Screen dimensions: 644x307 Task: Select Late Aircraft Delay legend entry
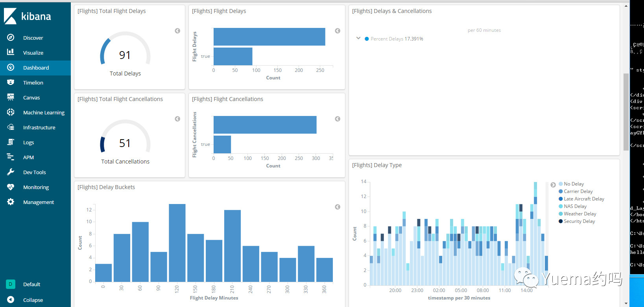(x=581, y=199)
